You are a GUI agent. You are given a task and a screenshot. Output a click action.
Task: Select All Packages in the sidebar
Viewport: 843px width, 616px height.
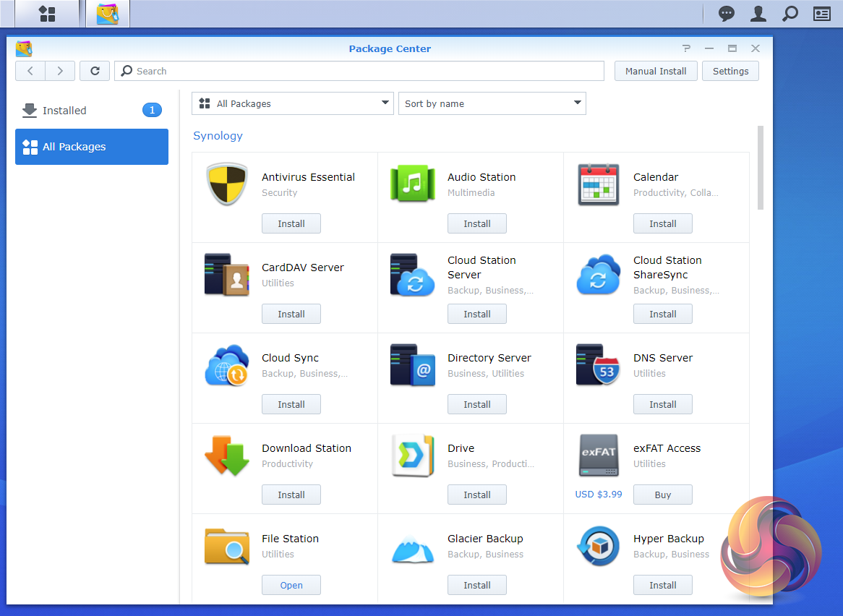(91, 147)
